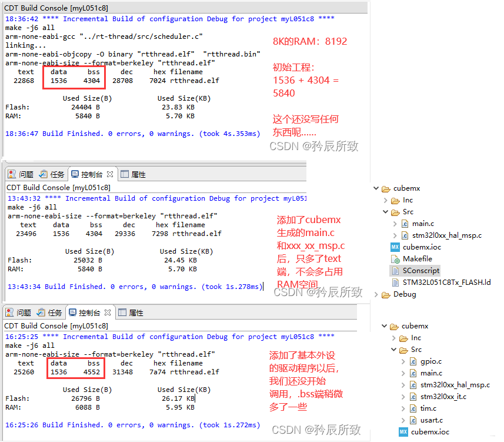Select STM32L051C8Tx_FLASH.ld linker script

(446, 283)
